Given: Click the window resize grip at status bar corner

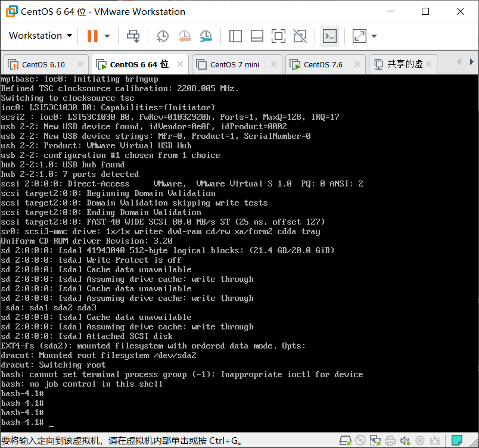Looking at the screenshot, I should 474,443.
